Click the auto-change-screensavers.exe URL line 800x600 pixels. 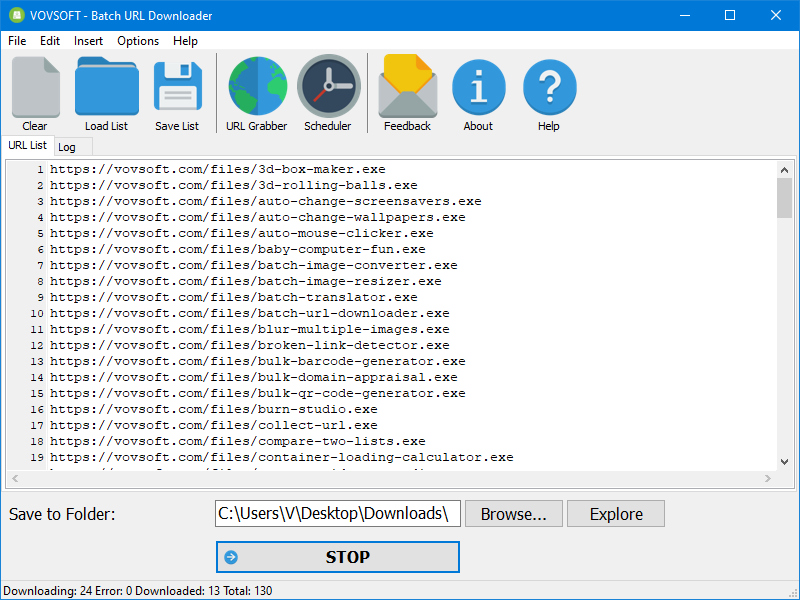tap(266, 202)
